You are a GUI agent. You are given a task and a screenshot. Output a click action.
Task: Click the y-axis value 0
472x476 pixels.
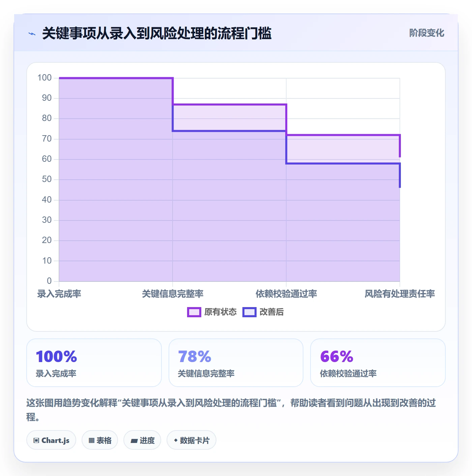pos(49,281)
